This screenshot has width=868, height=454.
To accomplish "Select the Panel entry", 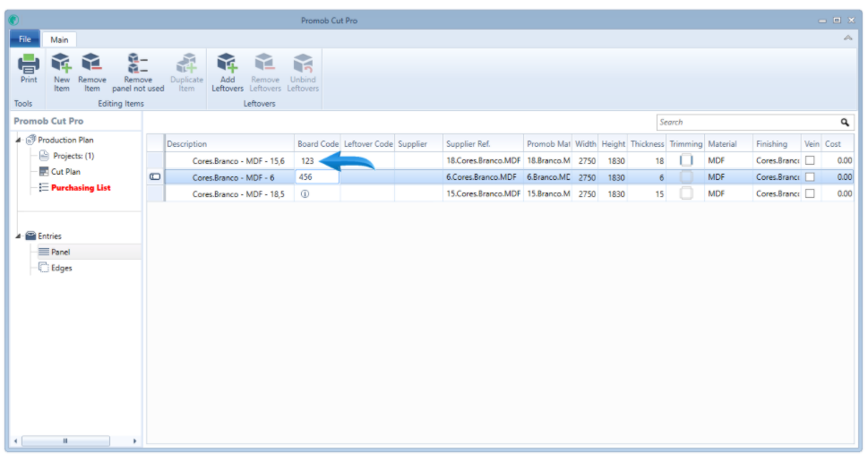I will (60, 252).
